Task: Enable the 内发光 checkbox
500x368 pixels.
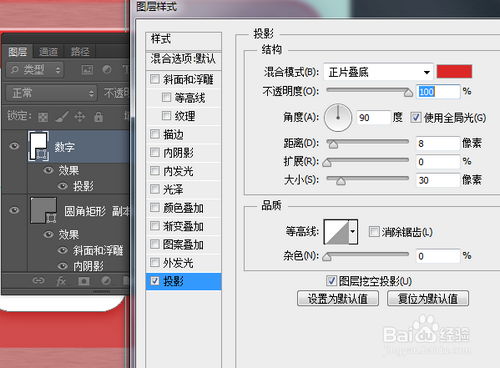Action: 155,171
